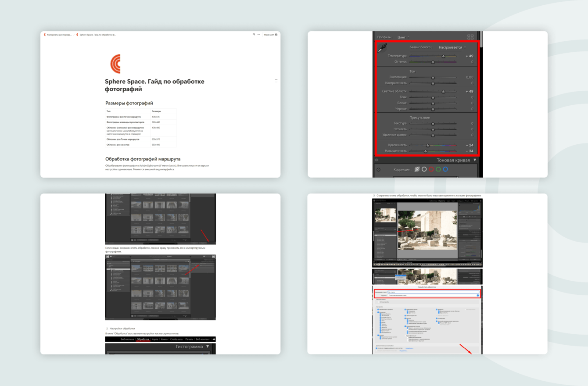Click the table cell 650x480
Screen dimensions: 588x386
[x=163, y=145]
